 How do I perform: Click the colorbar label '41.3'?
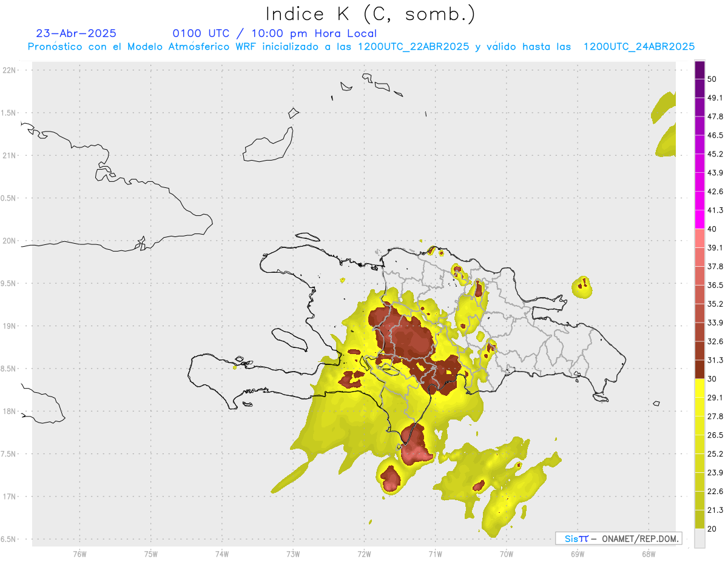point(715,210)
